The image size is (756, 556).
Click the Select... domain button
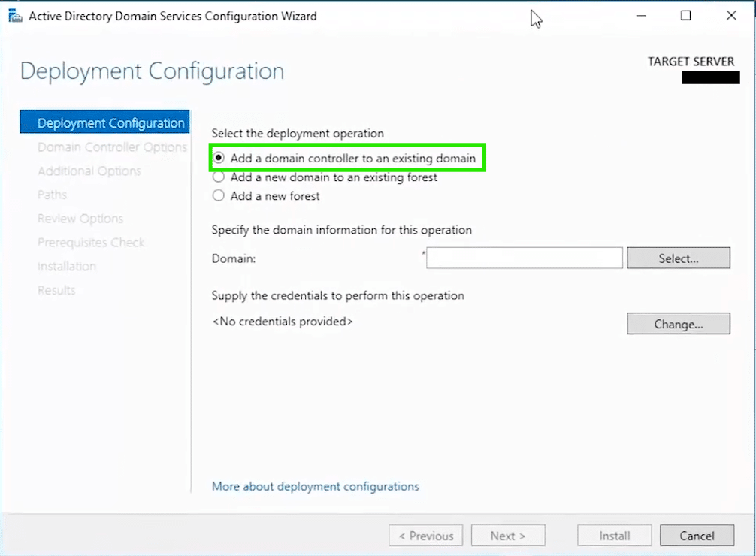[679, 258]
